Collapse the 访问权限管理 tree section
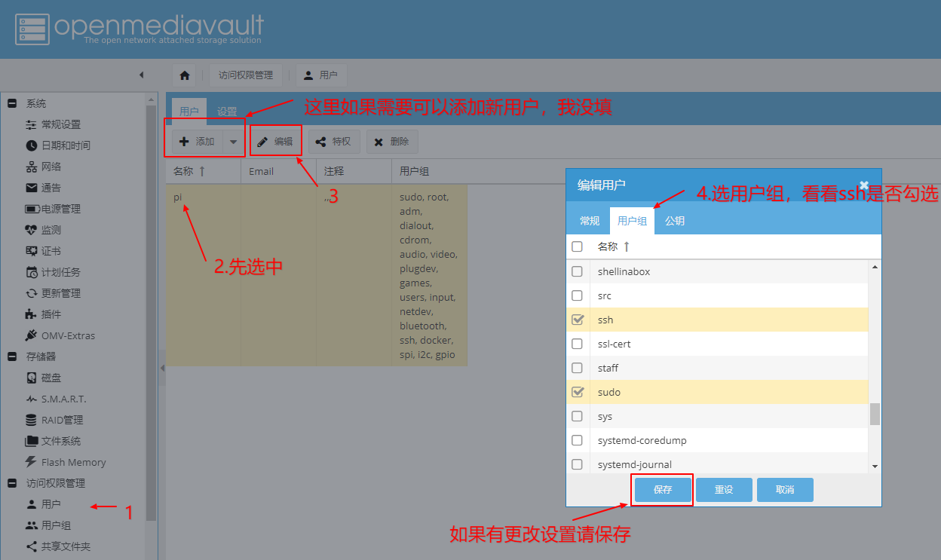941x560 pixels. [12, 483]
